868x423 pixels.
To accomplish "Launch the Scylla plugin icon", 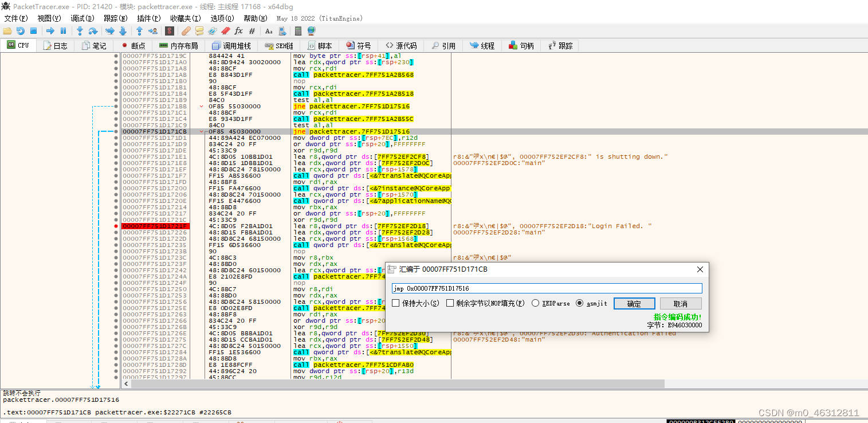I will (170, 31).
